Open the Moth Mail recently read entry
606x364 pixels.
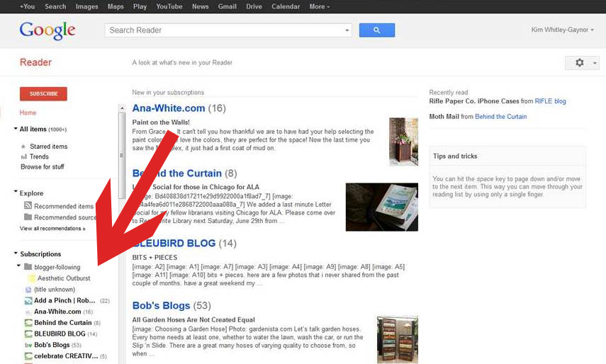(444, 117)
